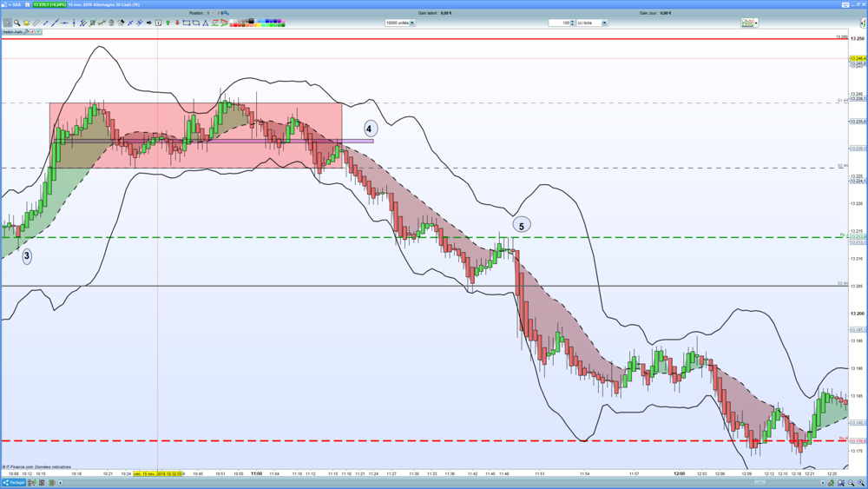Remove Heikin-Ashi with the red icon
The width and height of the screenshot is (868, 489).
coord(32,32)
